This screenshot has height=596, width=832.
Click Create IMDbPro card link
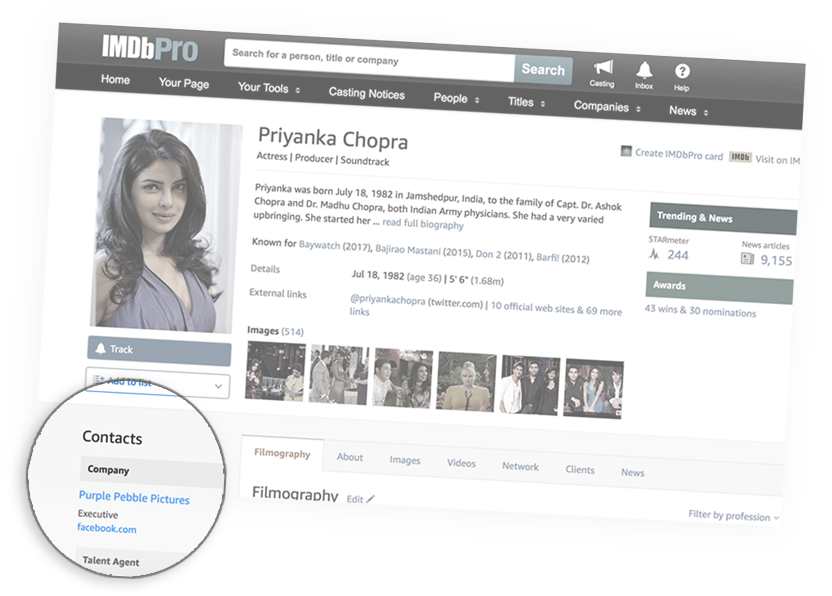tap(679, 154)
